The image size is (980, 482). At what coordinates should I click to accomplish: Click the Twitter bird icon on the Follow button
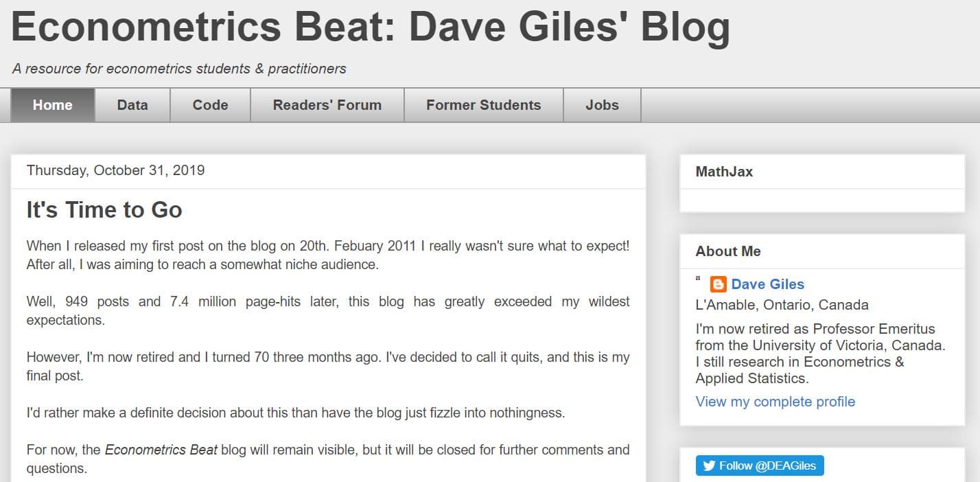(x=708, y=466)
